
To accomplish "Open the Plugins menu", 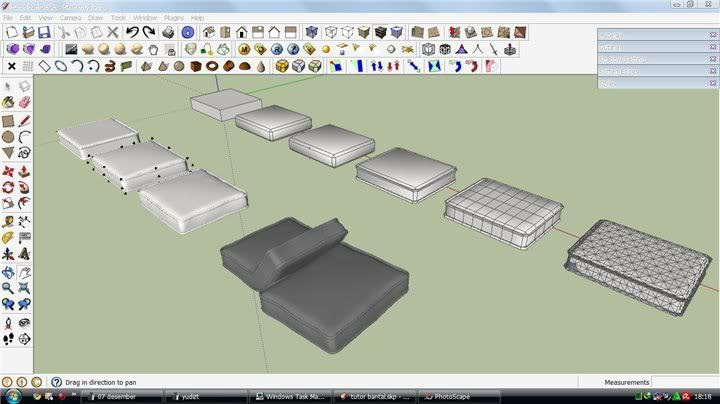I will click(174, 18).
